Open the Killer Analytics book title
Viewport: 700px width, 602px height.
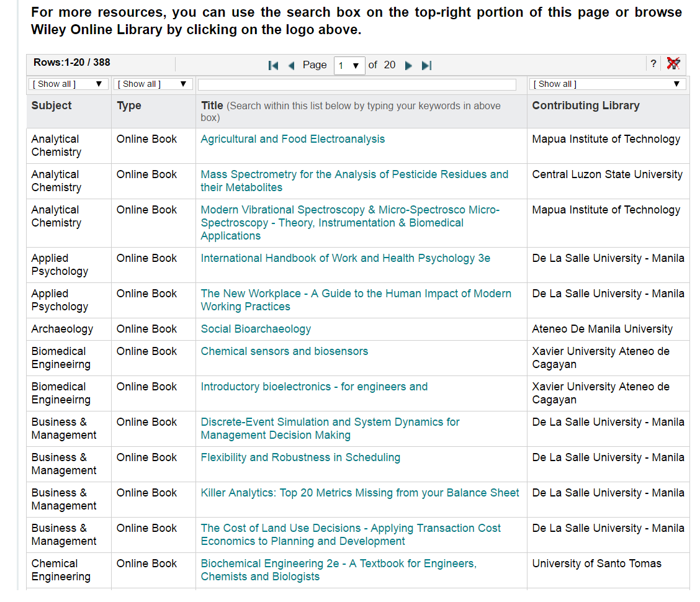click(x=360, y=492)
